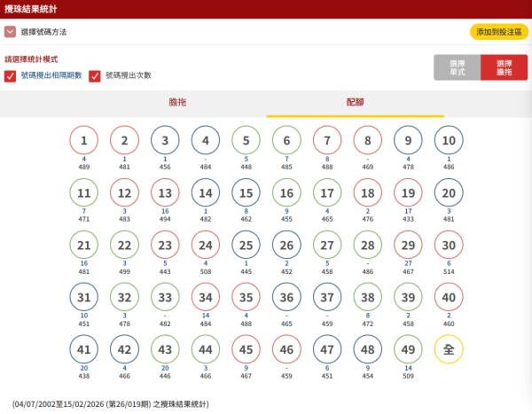Viewport: 532px width, 414px height.
Task: Click draw count 509 under ball 49
Action: (408, 376)
